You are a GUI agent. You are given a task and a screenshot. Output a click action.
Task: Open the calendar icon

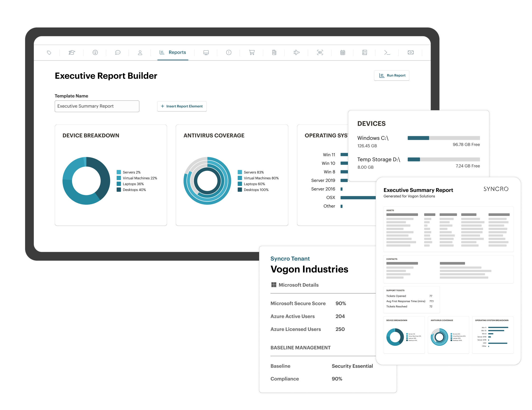click(343, 52)
